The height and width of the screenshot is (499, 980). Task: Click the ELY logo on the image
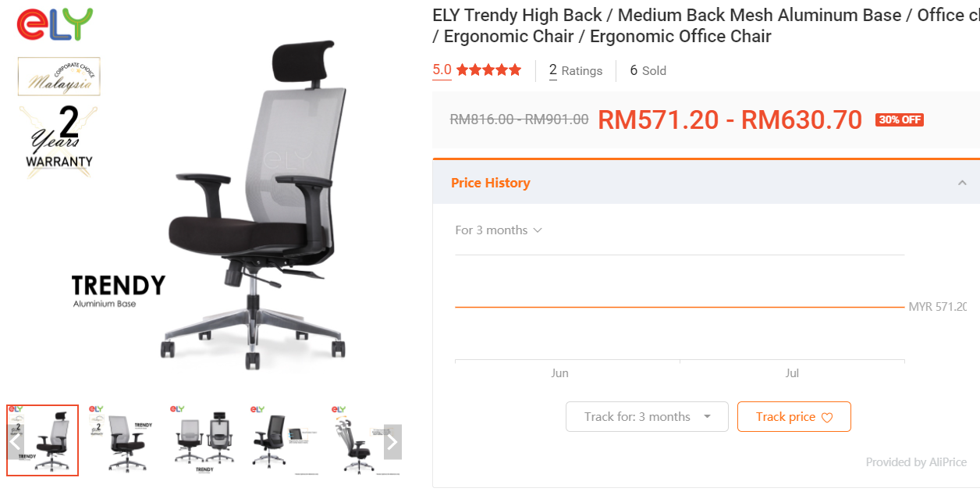[x=55, y=24]
